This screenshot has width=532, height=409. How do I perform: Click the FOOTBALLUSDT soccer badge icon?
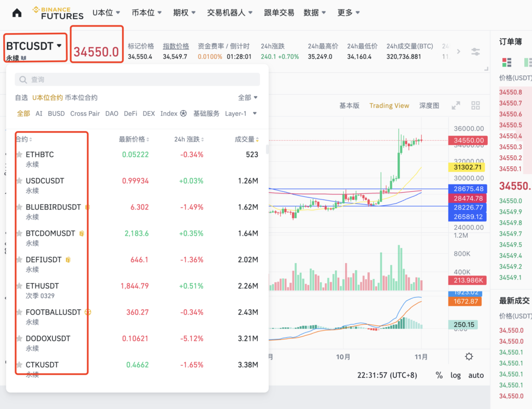(x=87, y=312)
